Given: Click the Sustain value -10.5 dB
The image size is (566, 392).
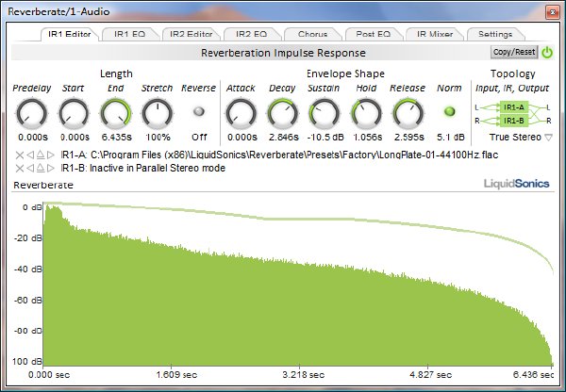Looking at the screenshot, I should pyautogui.click(x=325, y=138).
